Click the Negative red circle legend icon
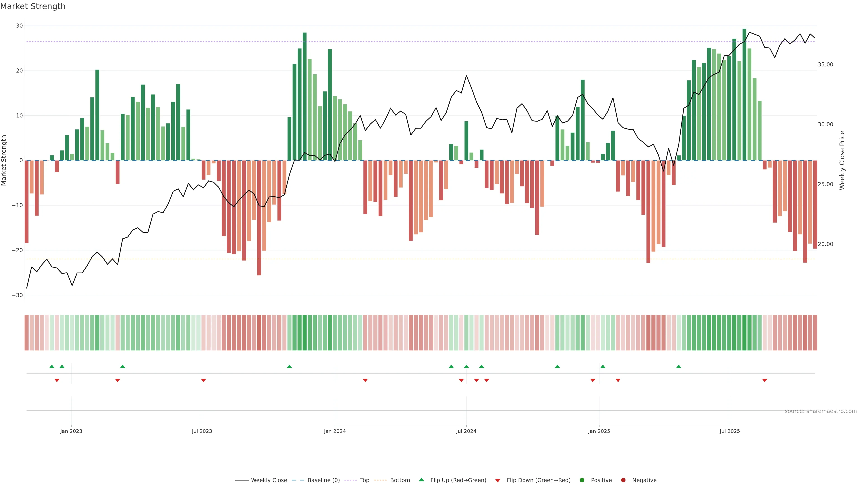This screenshot has height=488, width=868. click(623, 480)
